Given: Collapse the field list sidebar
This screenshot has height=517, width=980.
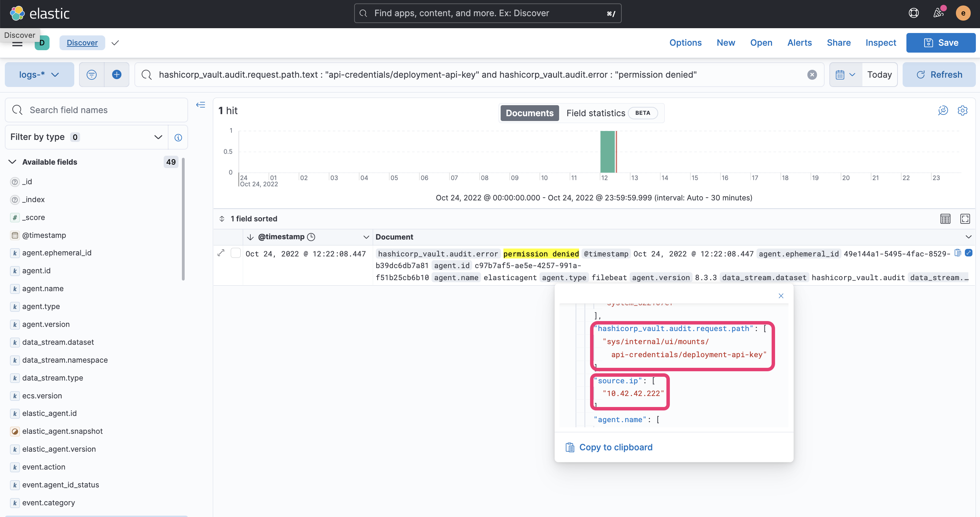Looking at the screenshot, I should click(200, 104).
